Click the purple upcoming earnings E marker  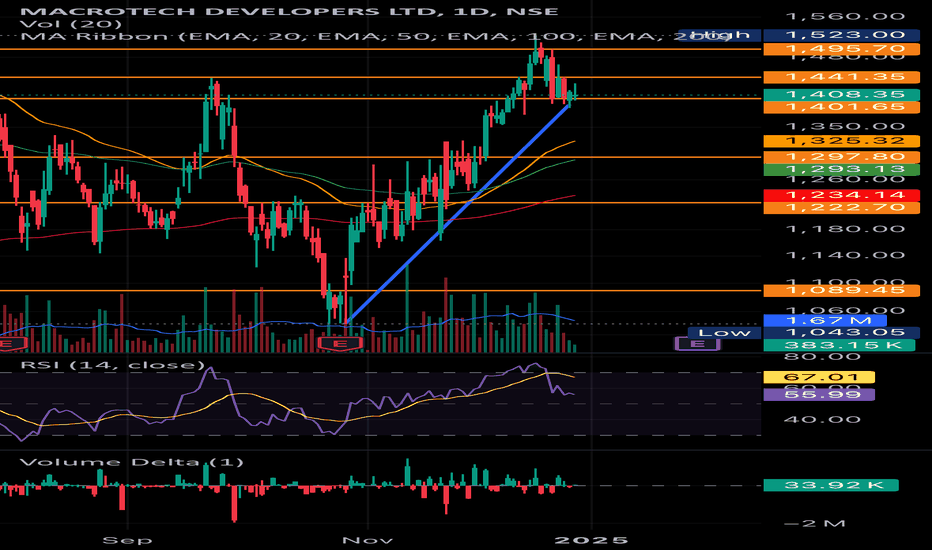point(697,344)
